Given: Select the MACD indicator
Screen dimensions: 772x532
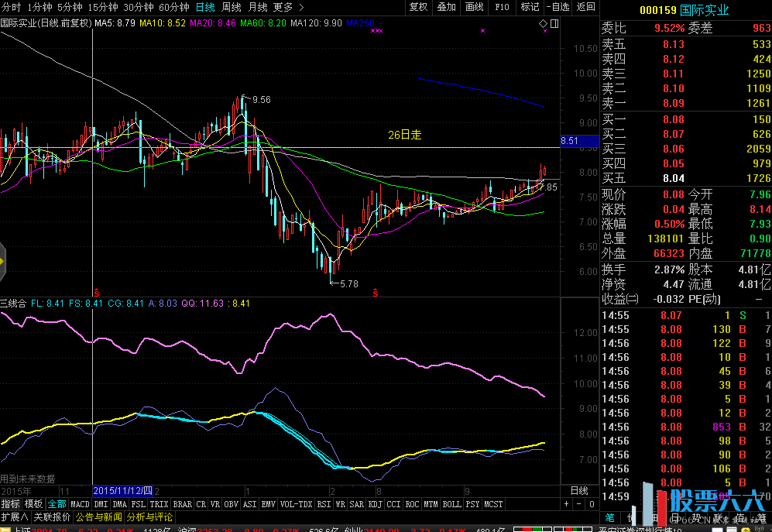Looking at the screenshot, I should pyautogui.click(x=80, y=504).
